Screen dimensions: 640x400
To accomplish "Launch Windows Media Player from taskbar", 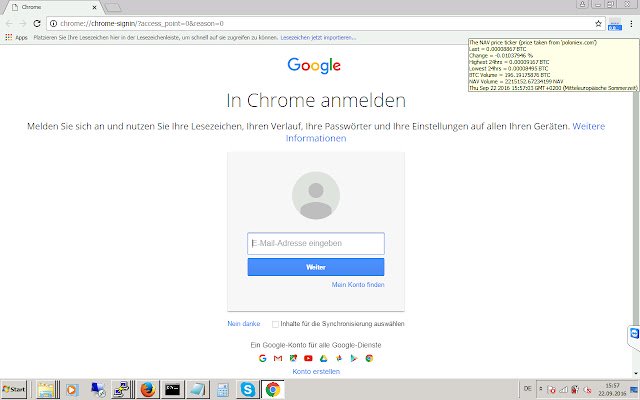I will tap(72, 390).
